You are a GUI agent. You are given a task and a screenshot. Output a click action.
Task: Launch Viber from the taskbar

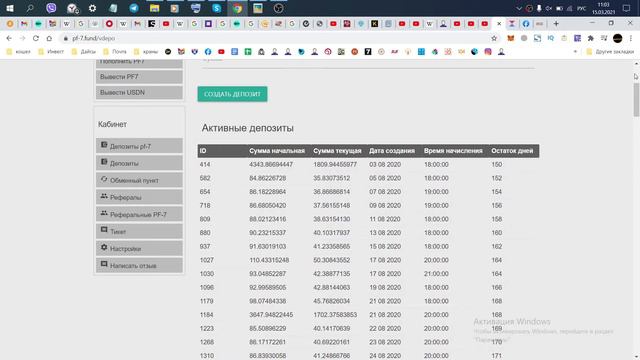[51, 8]
